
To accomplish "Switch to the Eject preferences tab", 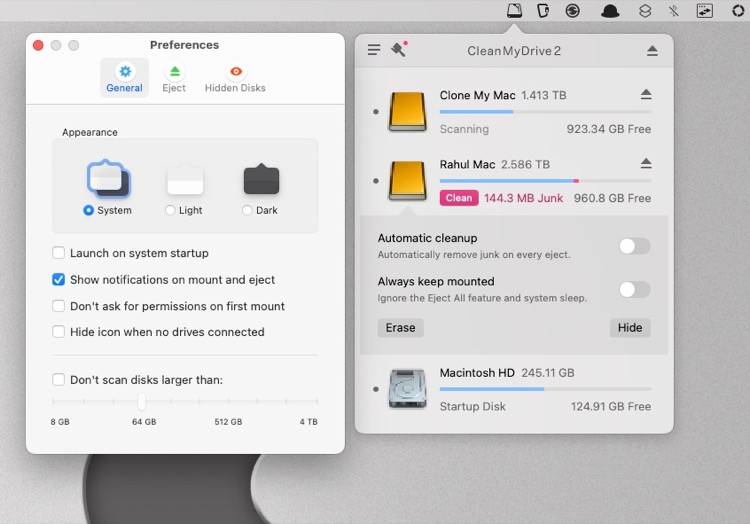I will tap(174, 78).
